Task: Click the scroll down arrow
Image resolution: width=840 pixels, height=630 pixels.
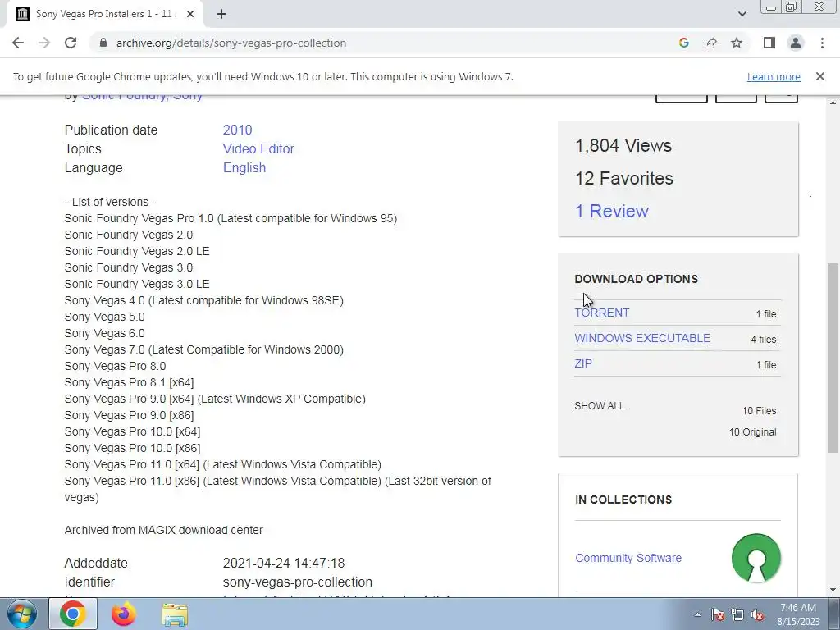Action: pyautogui.click(x=833, y=591)
